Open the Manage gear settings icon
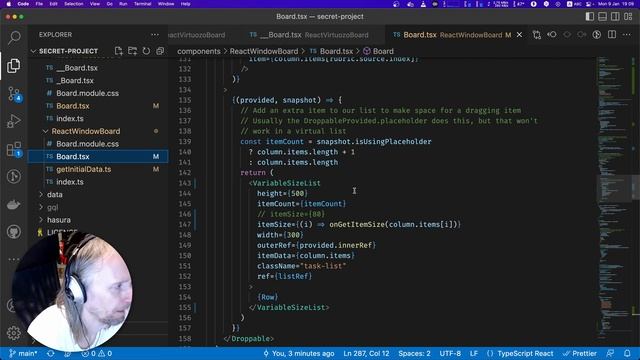This screenshot has width=640, height=360. click(x=13, y=333)
